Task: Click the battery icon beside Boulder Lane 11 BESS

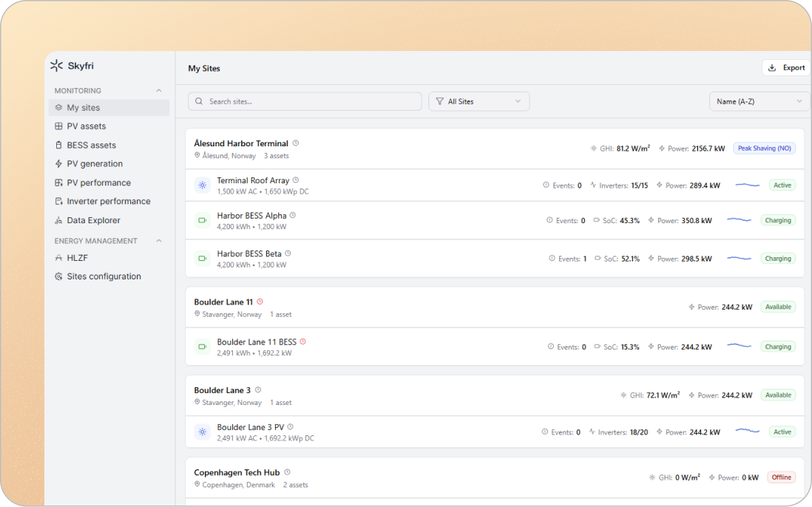Action: coord(202,347)
